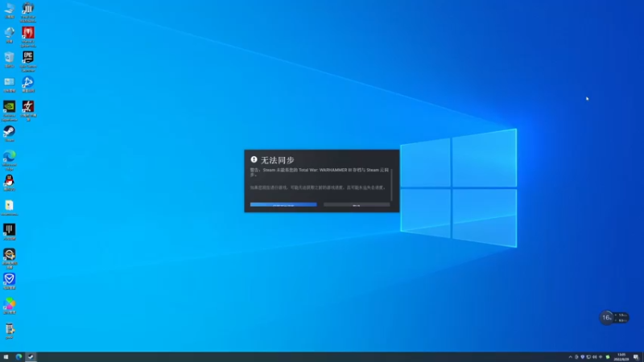Image resolution: width=644 pixels, height=362 pixels.
Task: Click the scrollbar in the sync error dialog
Action: [x=392, y=184]
